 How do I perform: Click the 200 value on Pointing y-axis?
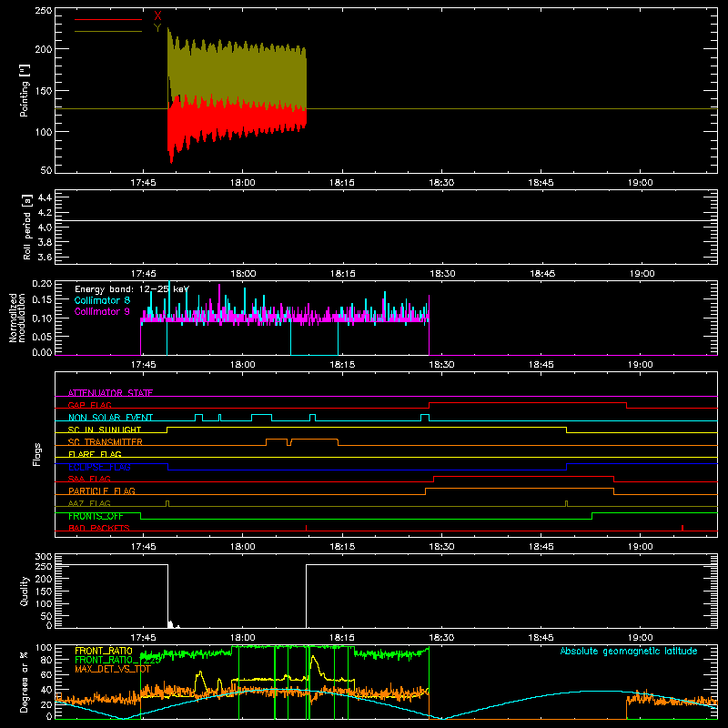(43, 49)
